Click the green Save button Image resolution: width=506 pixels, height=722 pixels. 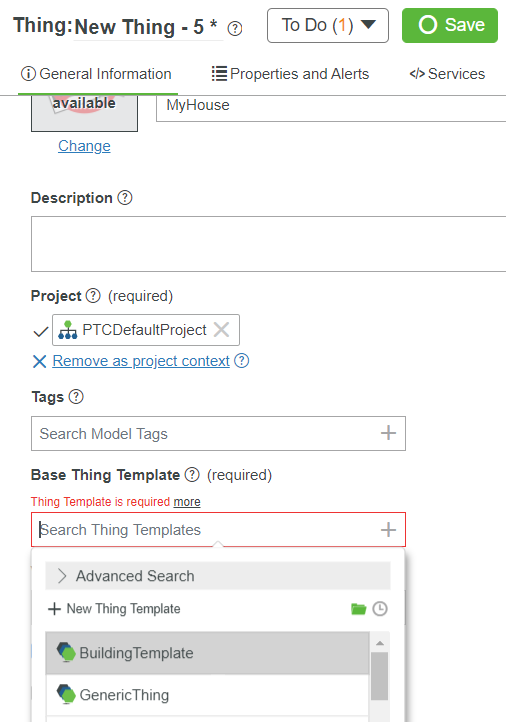450,25
